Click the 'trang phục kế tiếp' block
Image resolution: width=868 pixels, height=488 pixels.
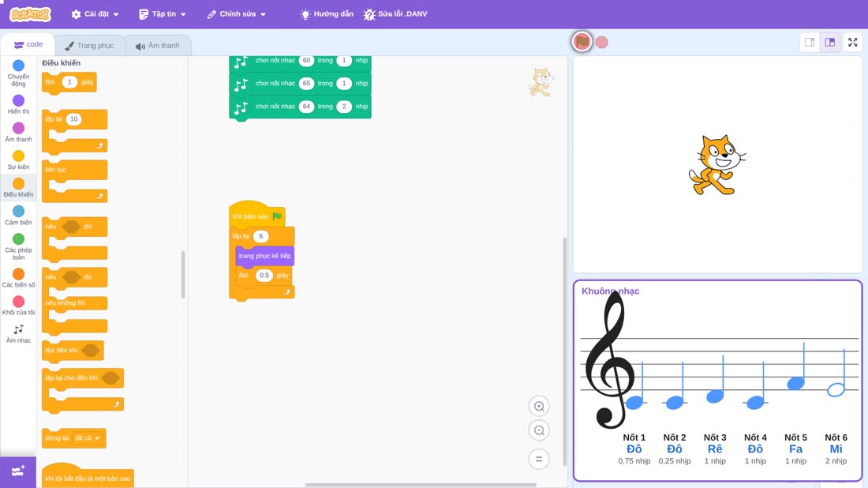(264, 256)
